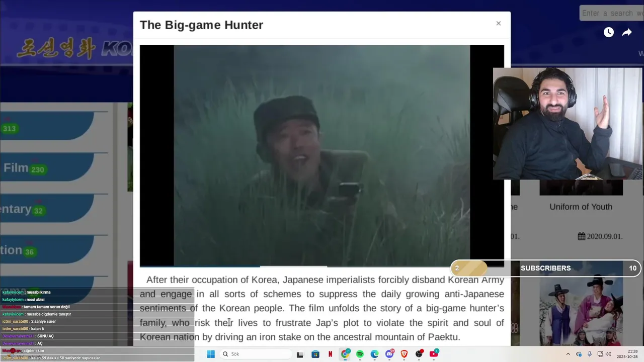This screenshot has width=644, height=362.
Task: Open the category tab with 313 badge
Action: pos(47,126)
